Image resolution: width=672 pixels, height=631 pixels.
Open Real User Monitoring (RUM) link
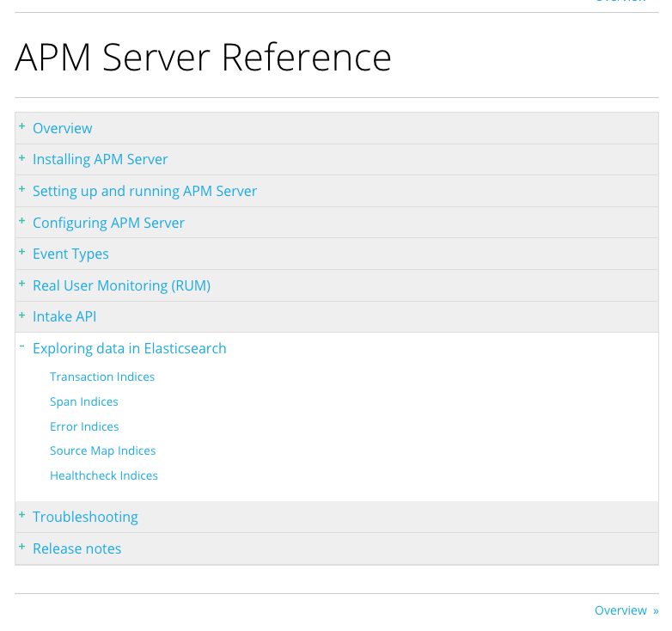point(122,285)
